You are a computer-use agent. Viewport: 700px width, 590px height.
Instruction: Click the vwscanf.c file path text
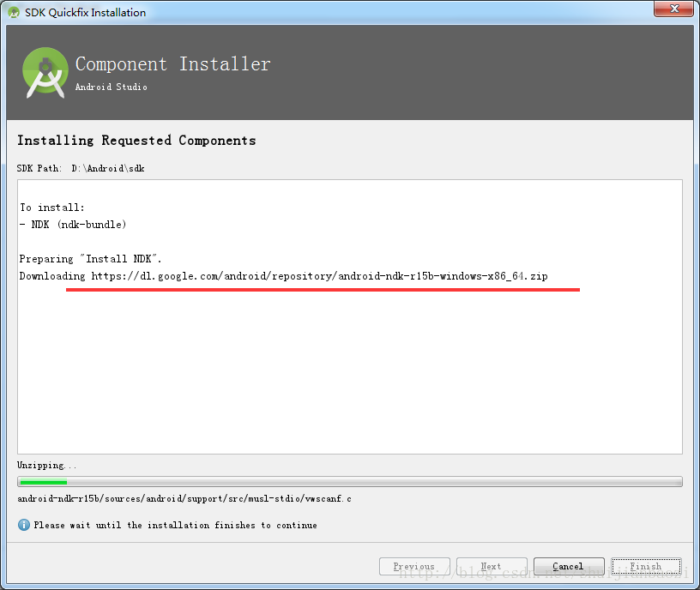pyautogui.click(x=184, y=498)
